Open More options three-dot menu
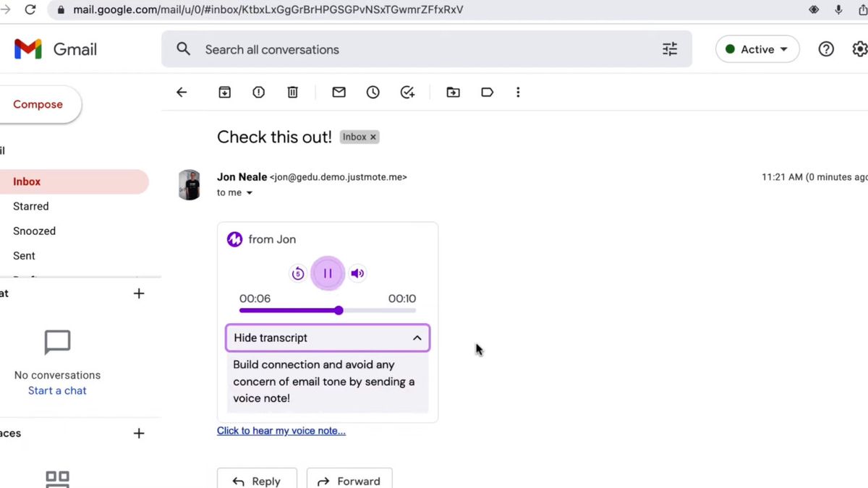Image resolution: width=868 pixels, height=488 pixels. [518, 93]
